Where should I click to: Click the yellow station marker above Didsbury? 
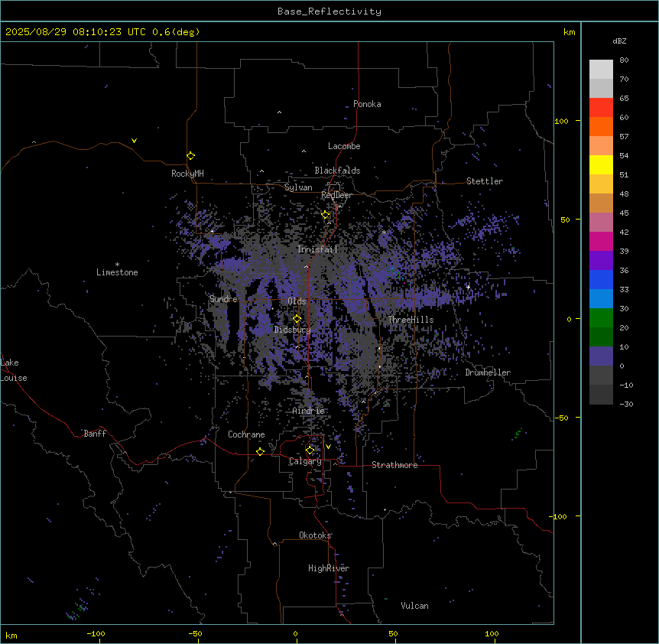point(297,319)
